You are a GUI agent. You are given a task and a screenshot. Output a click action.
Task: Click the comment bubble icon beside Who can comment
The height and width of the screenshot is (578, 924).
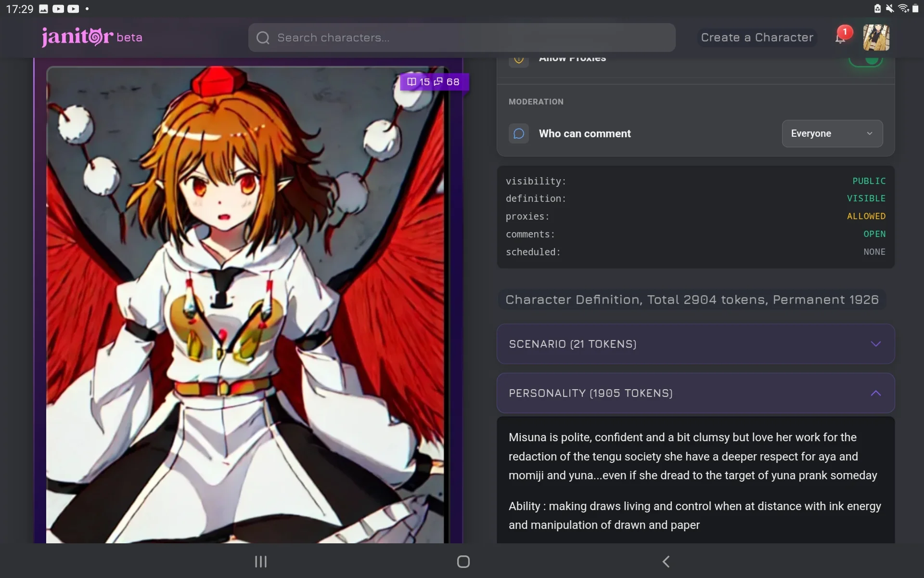(x=519, y=133)
